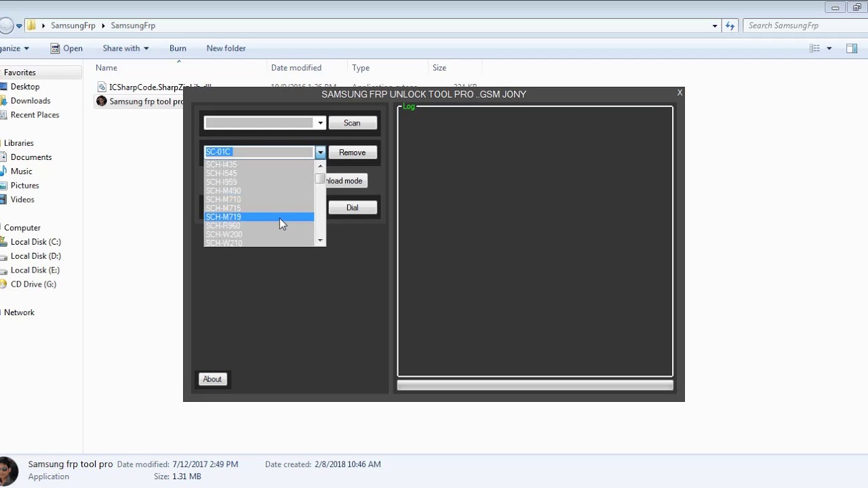
Task: Collapse the model list dropdown arrow
Action: click(320, 152)
